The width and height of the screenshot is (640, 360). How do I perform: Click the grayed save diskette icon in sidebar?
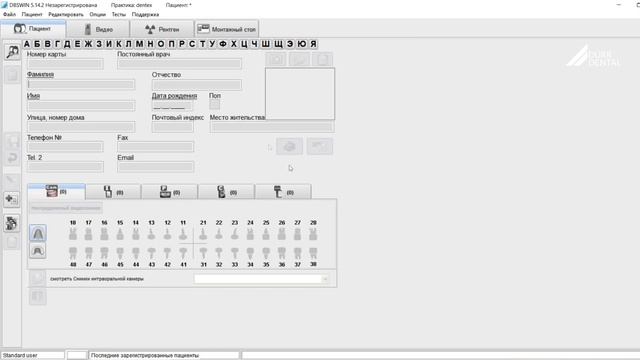tap(12, 141)
